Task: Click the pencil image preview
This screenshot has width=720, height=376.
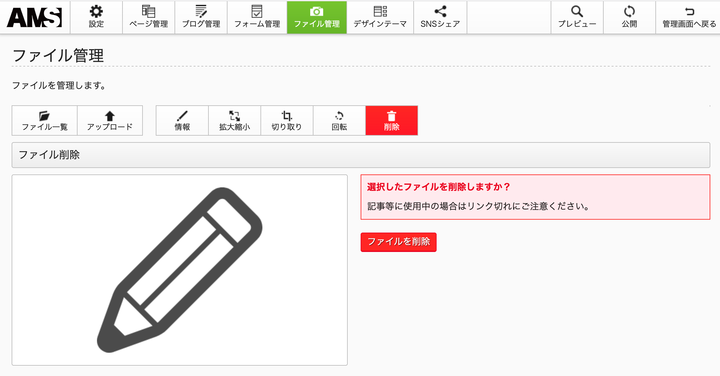Action: click(180, 270)
